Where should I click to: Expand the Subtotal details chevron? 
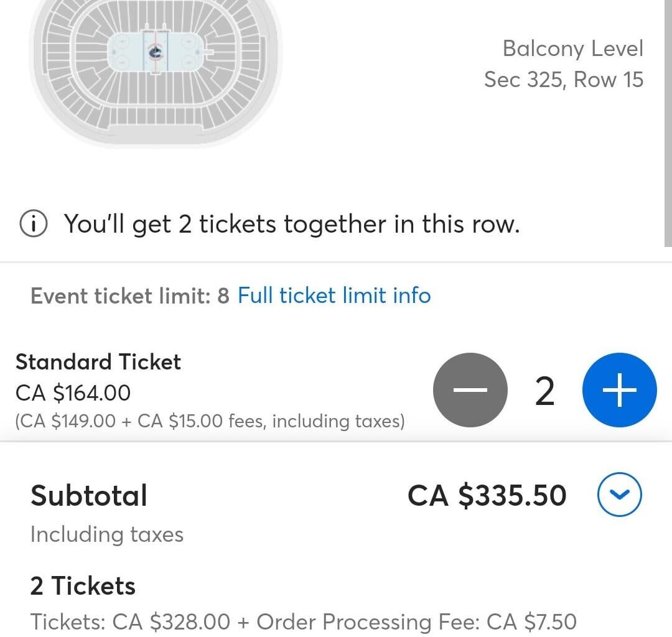(x=619, y=495)
